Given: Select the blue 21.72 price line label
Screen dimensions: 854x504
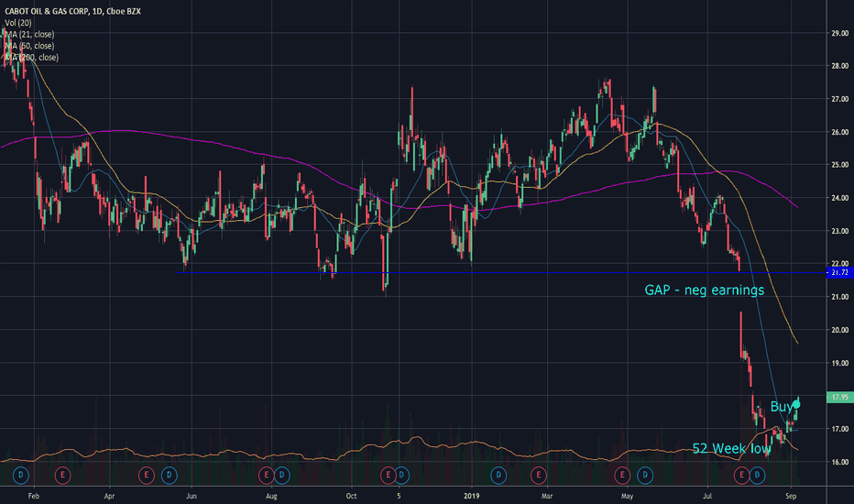Looking at the screenshot, I should click(x=840, y=272).
